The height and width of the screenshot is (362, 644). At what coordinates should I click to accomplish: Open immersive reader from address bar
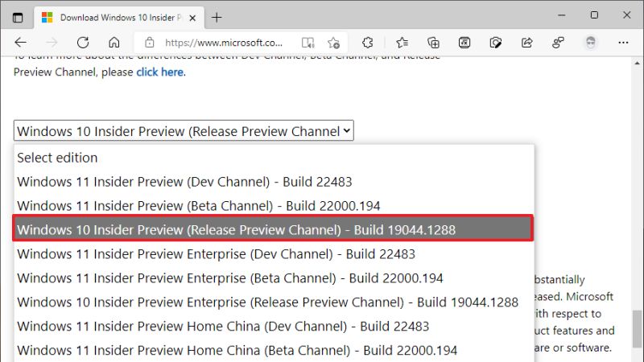308,43
